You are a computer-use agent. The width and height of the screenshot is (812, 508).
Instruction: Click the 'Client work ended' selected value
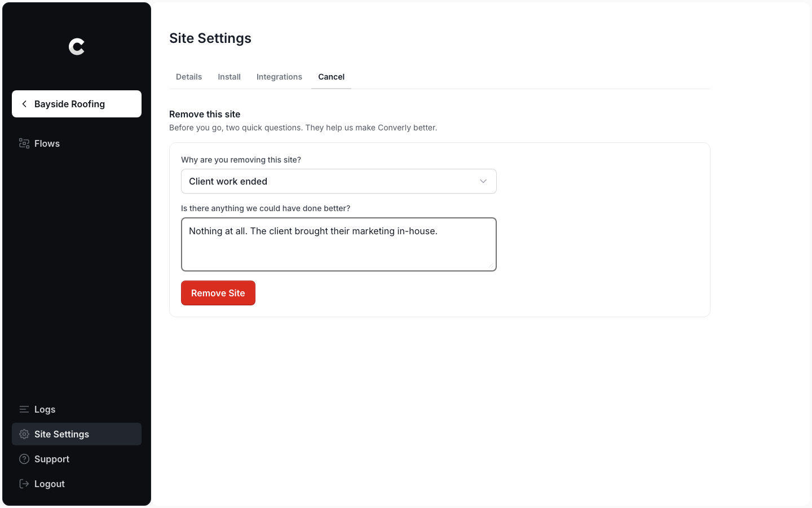228,181
